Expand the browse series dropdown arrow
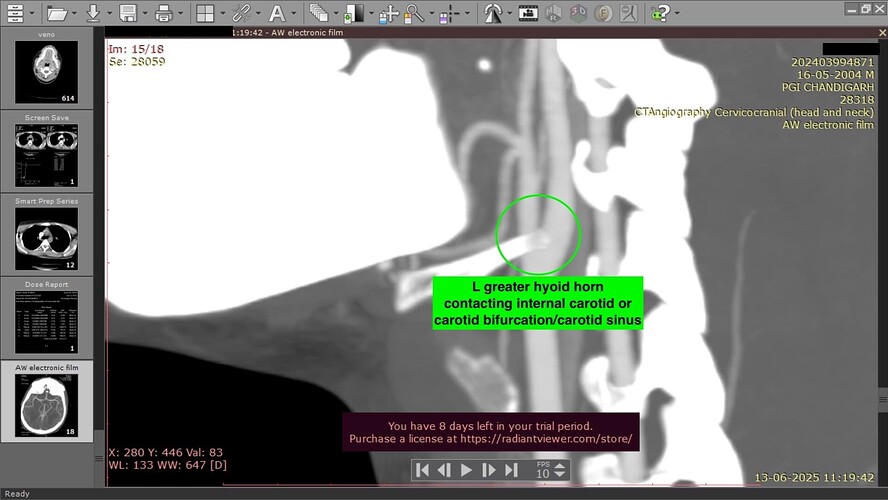This screenshot has width=888, height=500. 336,13
